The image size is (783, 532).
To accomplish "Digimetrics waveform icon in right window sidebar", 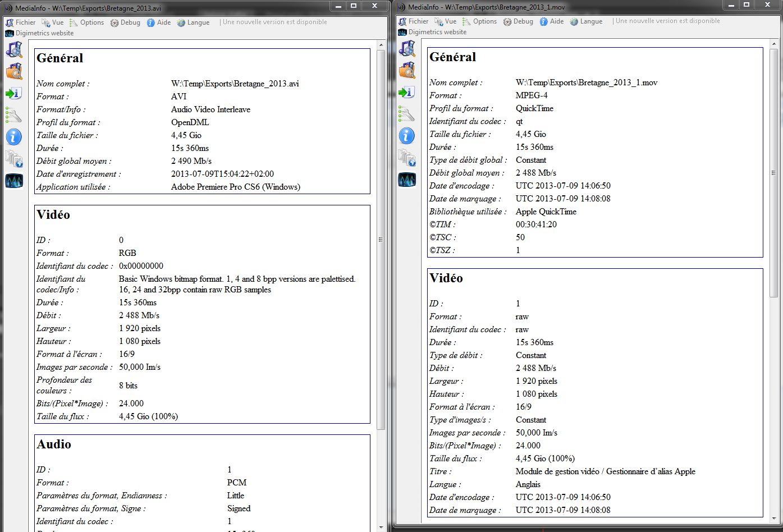I will click(x=407, y=180).
